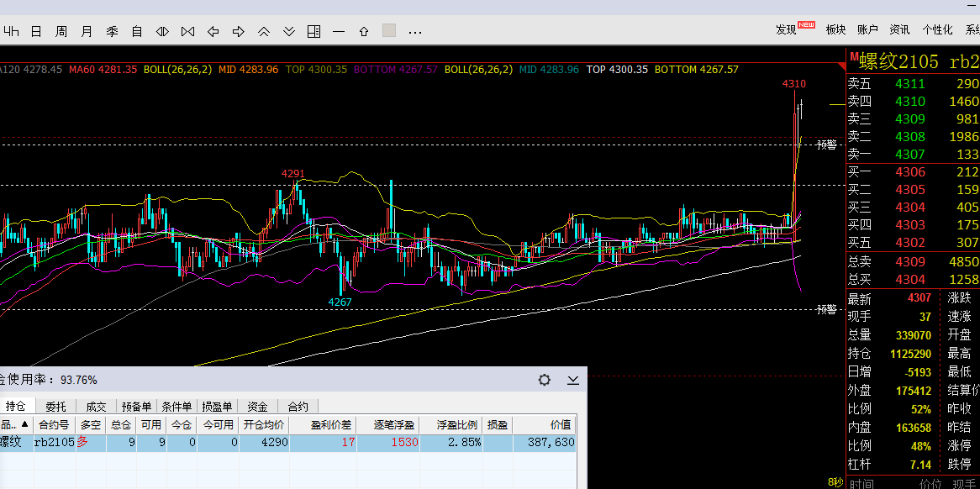Sort by the 品种 column header arrow
This screenshot has width=980, height=489.
coord(24,425)
